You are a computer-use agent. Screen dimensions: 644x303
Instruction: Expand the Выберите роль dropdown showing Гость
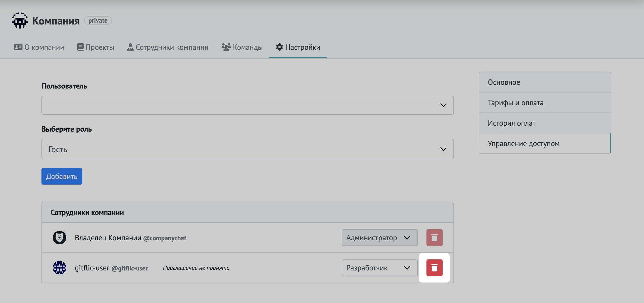pos(248,149)
